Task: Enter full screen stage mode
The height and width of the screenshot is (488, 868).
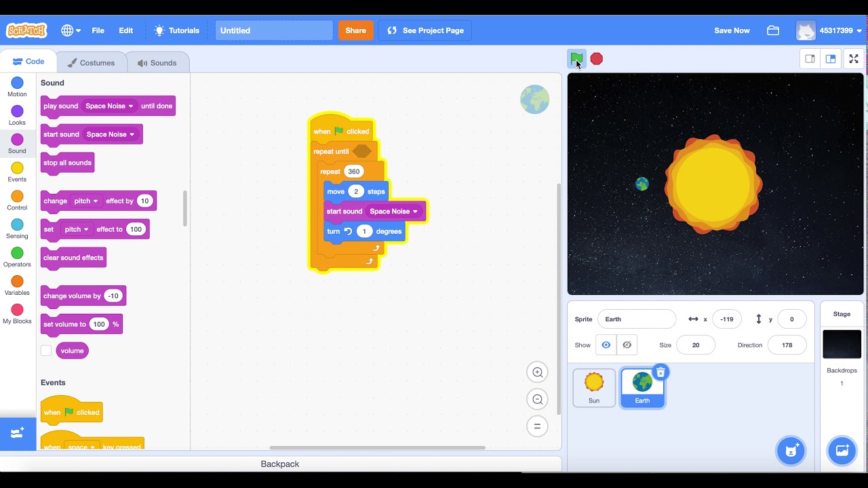Action: point(854,59)
